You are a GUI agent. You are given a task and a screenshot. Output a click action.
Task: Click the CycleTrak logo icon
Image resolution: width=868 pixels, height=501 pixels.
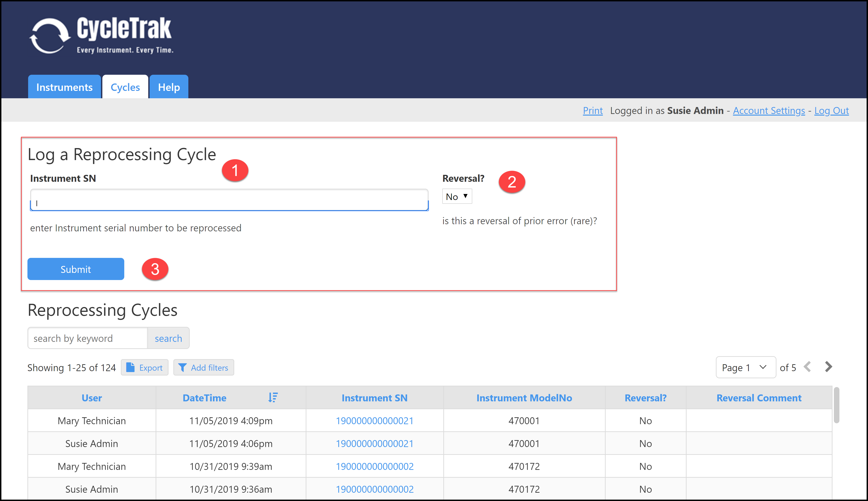(x=50, y=36)
